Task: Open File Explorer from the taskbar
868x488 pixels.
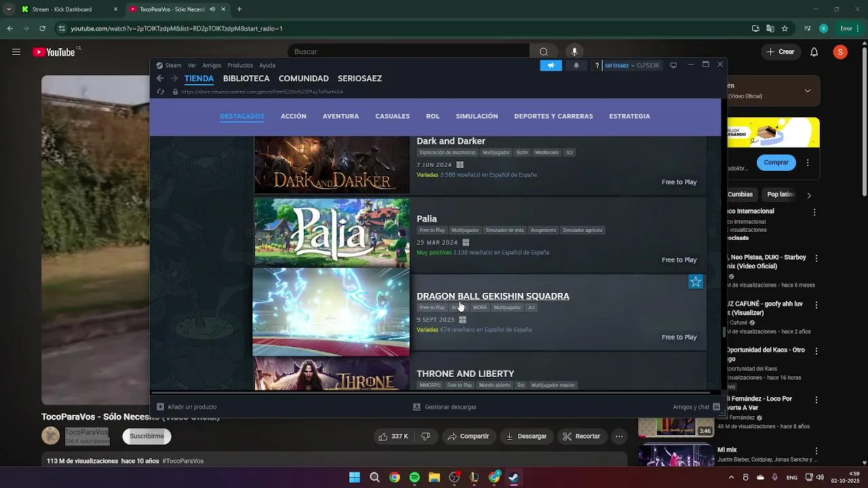Action: pos(434,477)
